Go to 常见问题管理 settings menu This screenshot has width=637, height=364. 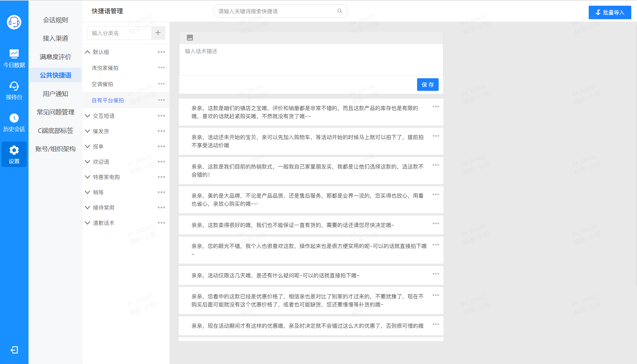56,112
